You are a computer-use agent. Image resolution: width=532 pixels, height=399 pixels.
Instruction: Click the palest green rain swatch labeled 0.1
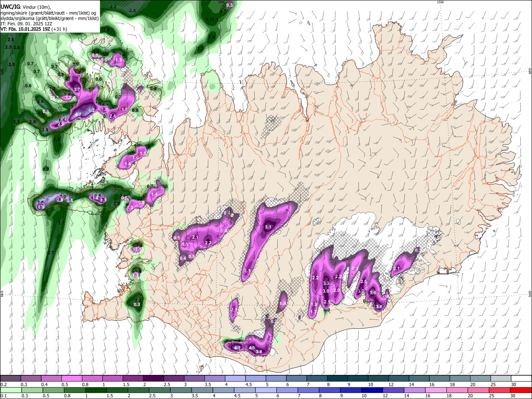10,390
